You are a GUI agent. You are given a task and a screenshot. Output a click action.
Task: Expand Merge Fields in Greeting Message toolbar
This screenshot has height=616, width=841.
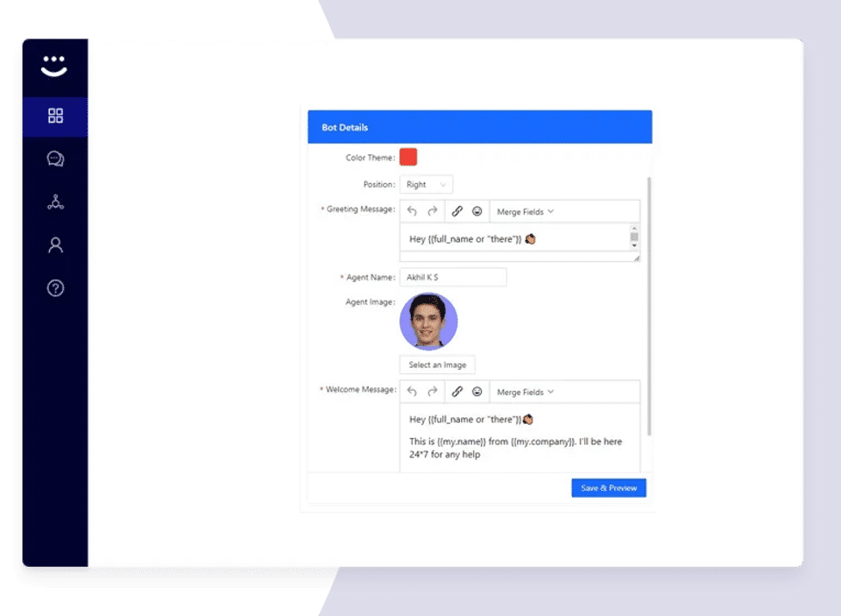(525, 212)
